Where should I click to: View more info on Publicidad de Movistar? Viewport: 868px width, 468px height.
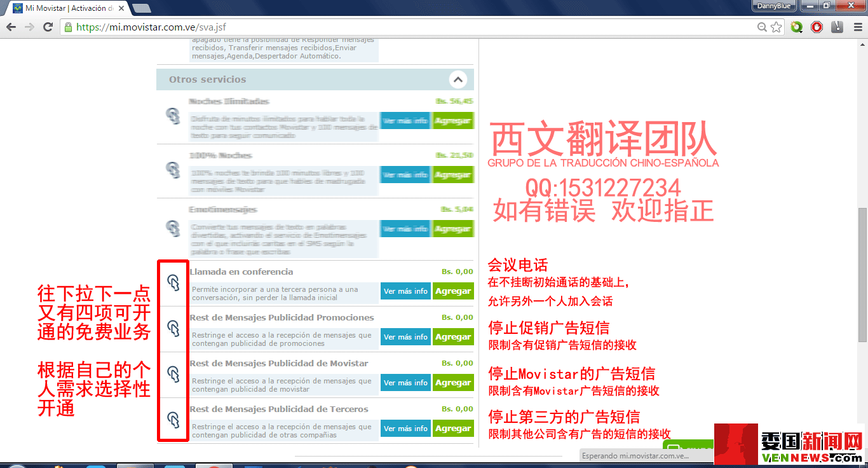[405, 383]
